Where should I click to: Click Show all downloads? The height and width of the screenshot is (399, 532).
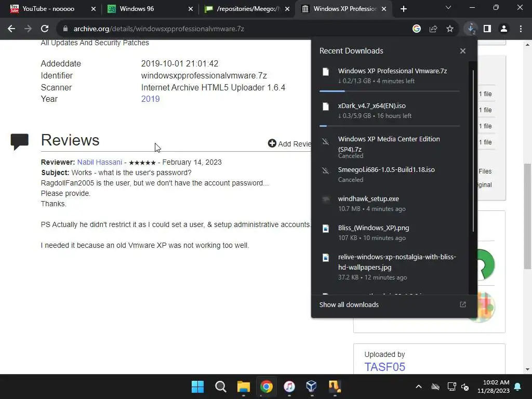click(349, 304)
